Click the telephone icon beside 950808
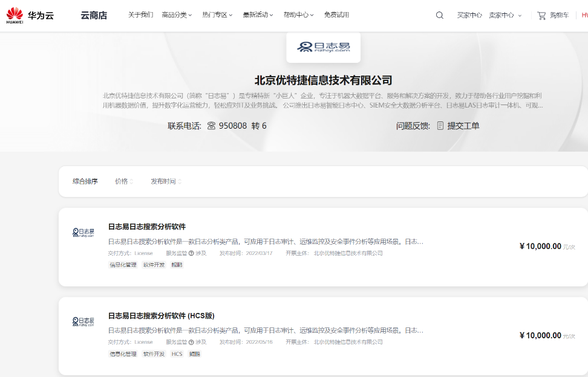The width and height of the screenshot is (588, 377). click(x=211, y=126)
